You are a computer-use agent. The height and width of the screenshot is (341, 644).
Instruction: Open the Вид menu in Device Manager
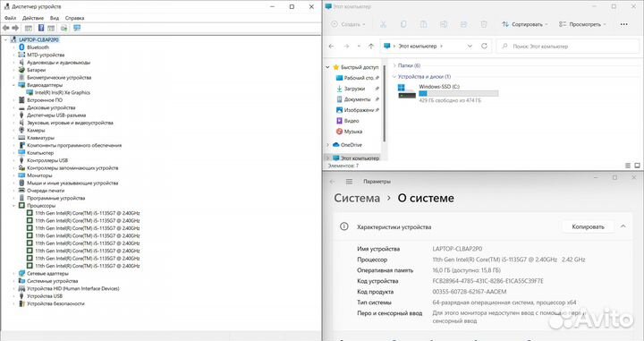click(55, 18)
